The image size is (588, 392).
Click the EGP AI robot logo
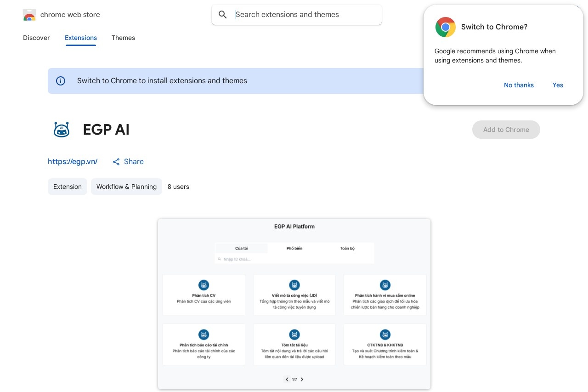[x=62, y=130]
